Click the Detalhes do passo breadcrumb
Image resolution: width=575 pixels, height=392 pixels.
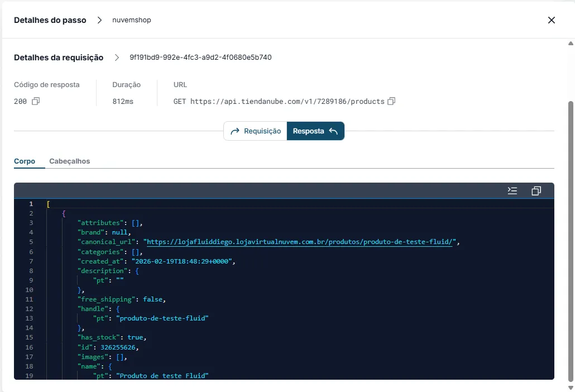pos(50,20)
